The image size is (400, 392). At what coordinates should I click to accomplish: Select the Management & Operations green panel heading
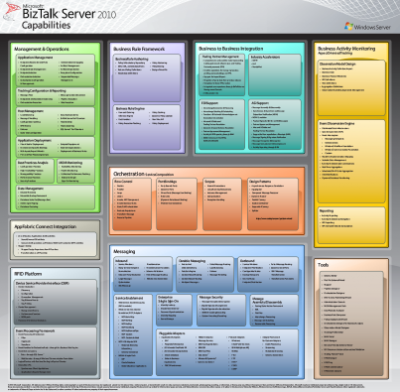point(42,49)
